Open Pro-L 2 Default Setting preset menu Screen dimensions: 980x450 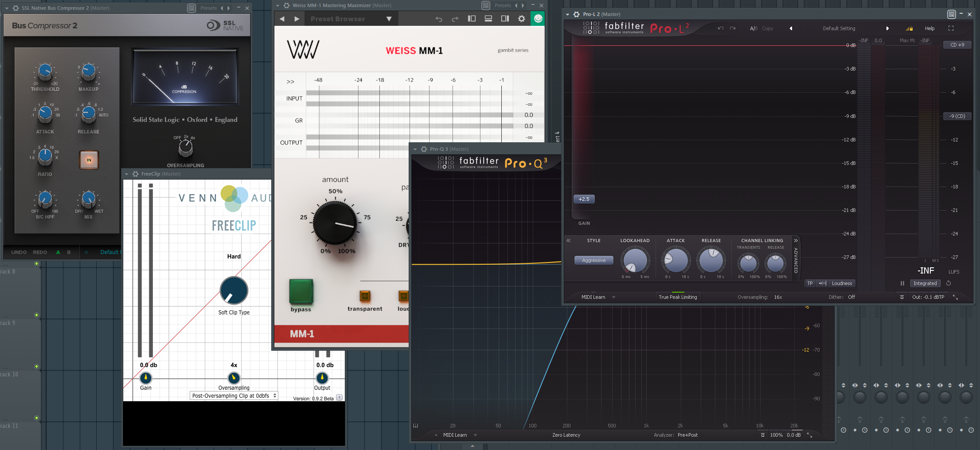839,28
